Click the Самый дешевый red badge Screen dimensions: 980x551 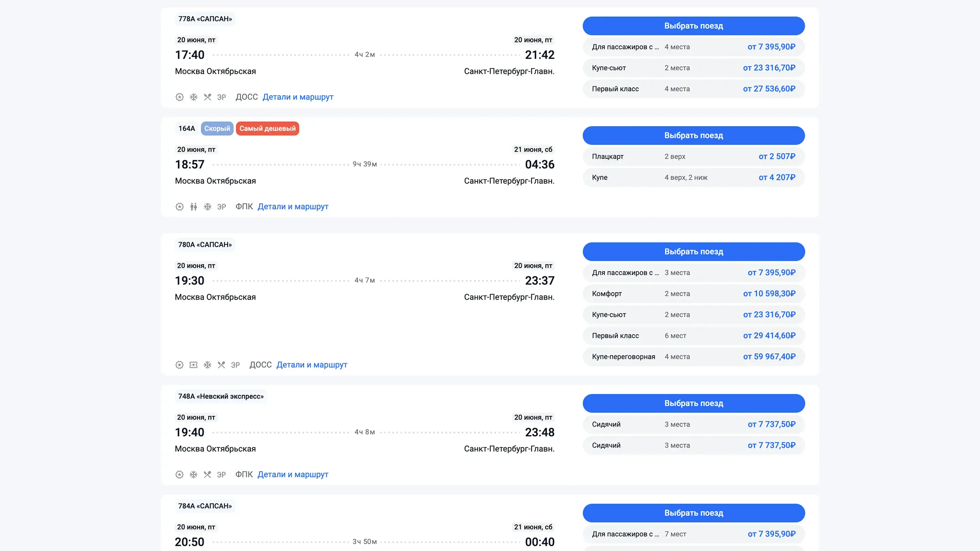coord(267,129)
